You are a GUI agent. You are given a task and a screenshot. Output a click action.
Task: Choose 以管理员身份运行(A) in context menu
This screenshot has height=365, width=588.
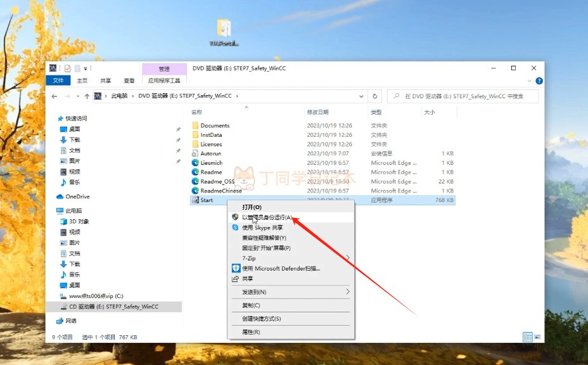click(291, 217)
